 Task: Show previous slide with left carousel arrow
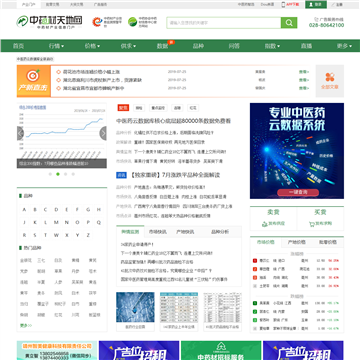(x=20, y=133)
